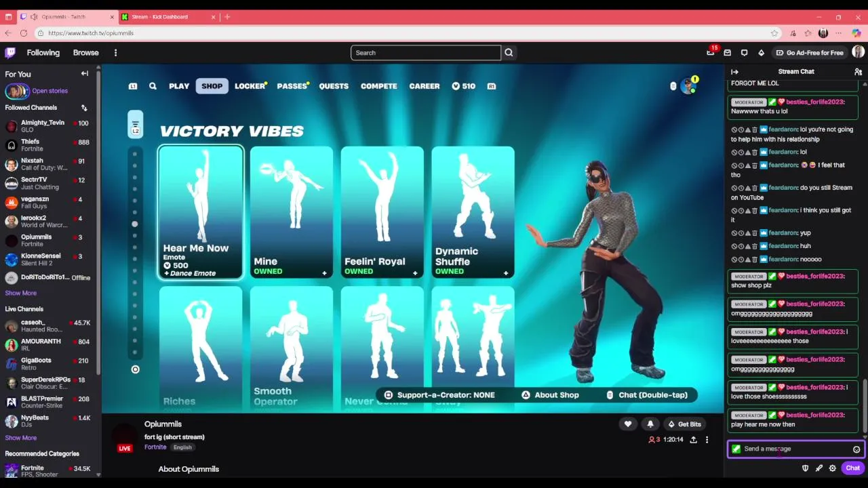Click Go Ad-Free for Free button

coord(810,53)
